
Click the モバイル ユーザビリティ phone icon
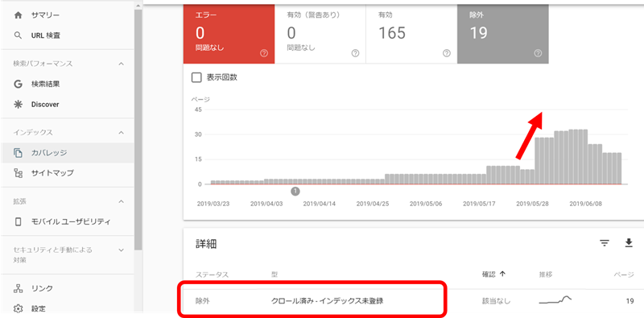tap(18, 222)
